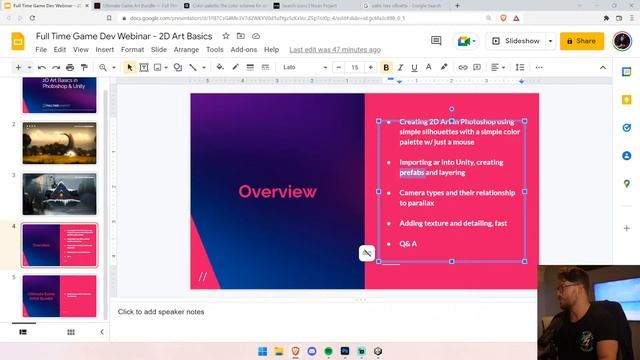
Task: Toggle Italic formatting
Action: [400, 67]
